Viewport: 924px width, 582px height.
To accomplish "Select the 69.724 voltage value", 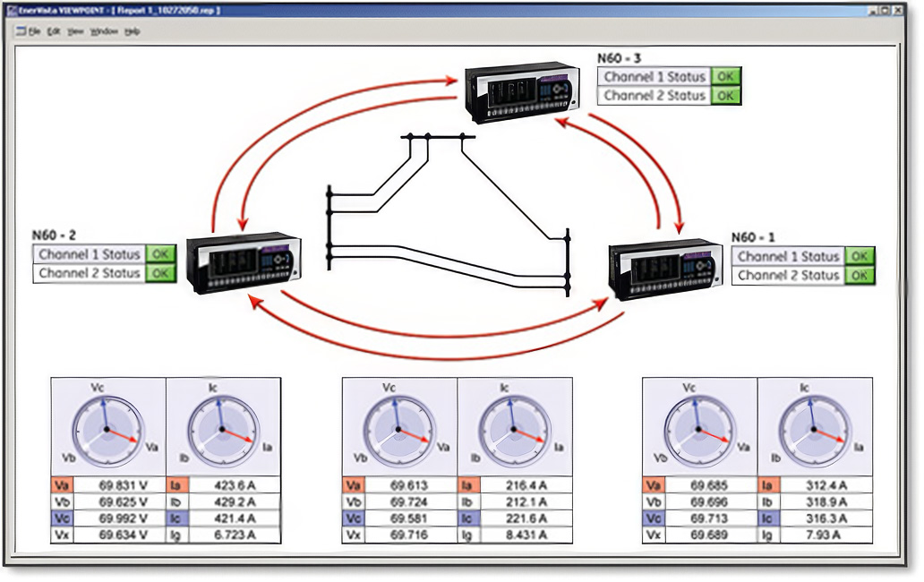I will click(409, 502).
